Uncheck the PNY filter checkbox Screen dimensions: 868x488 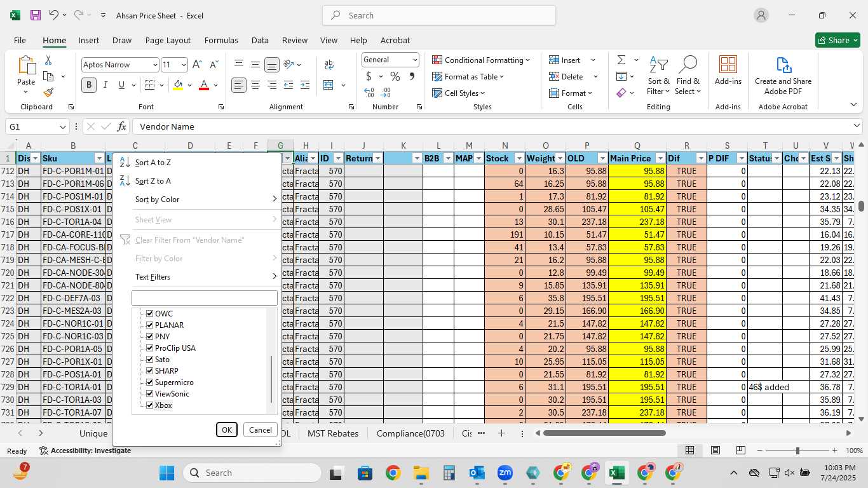point(150,337)
